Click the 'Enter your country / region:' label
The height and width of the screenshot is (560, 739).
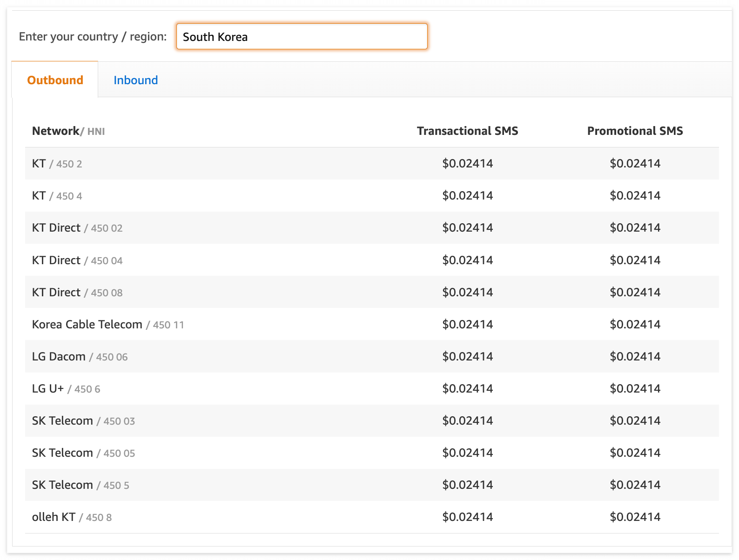click(x=93, y=37)
